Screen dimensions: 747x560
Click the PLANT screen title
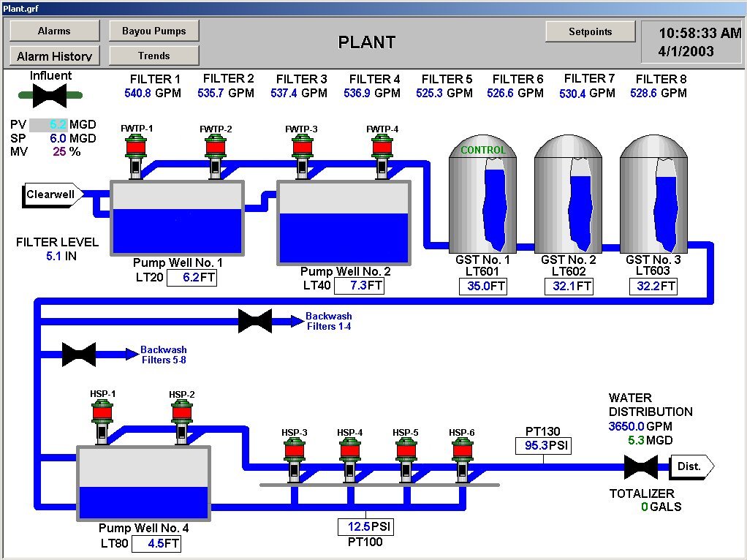tap(367, 42)
